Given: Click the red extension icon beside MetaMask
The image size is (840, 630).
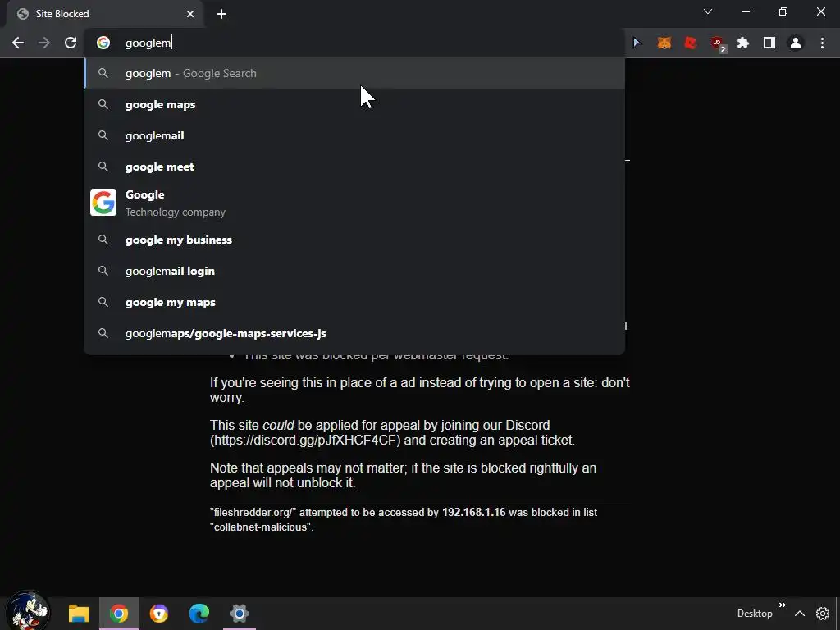Looking at the screenshot, I should (691, 43).
